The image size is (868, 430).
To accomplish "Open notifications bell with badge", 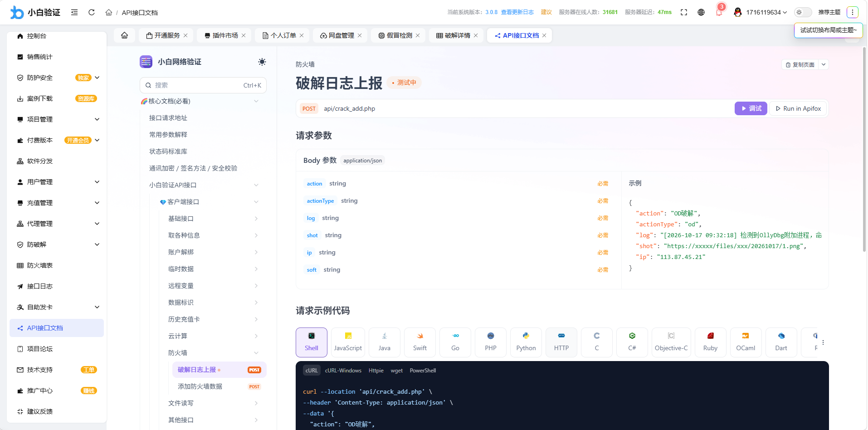I will tap(719, 11).
